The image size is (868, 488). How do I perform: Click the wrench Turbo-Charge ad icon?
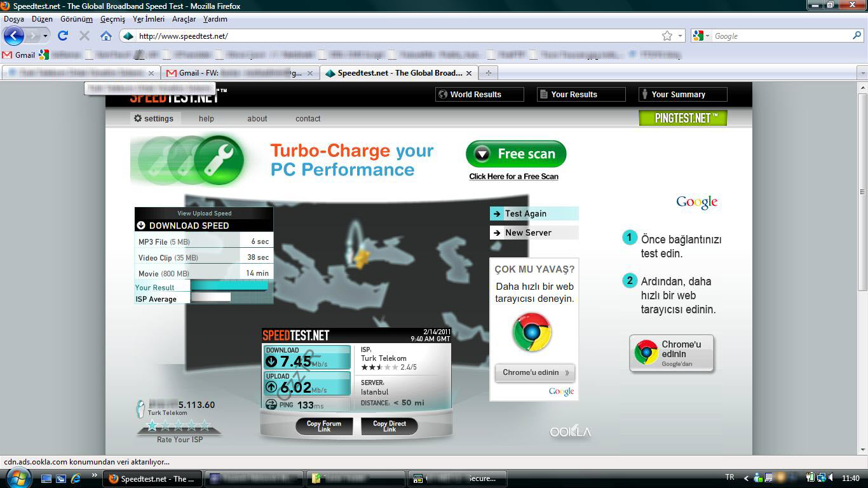[219, 159]
